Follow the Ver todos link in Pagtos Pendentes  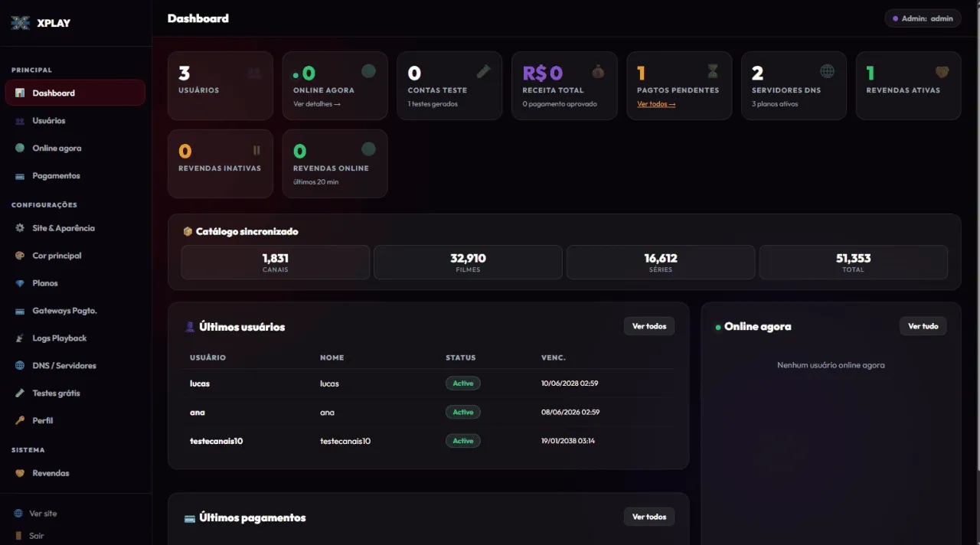[656, 104]
